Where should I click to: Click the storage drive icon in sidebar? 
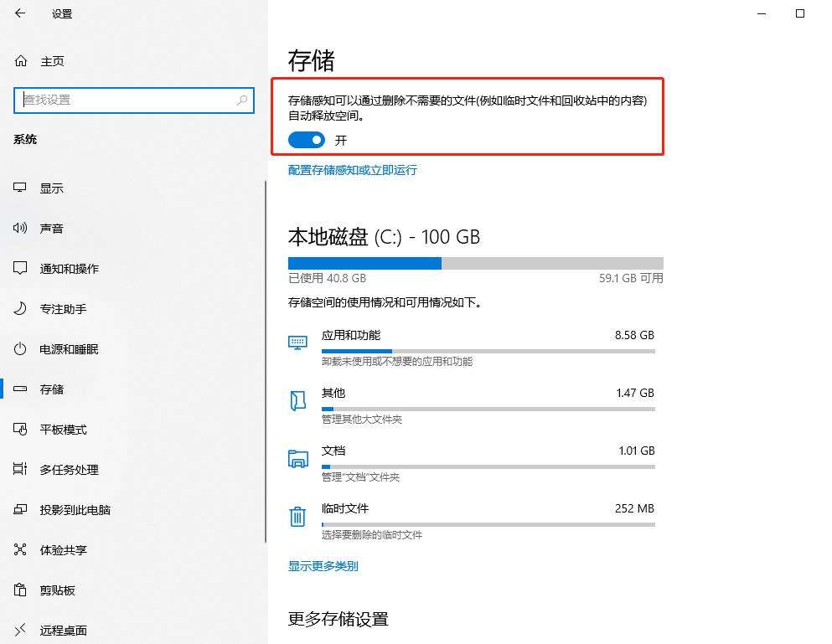click(20, 389)
